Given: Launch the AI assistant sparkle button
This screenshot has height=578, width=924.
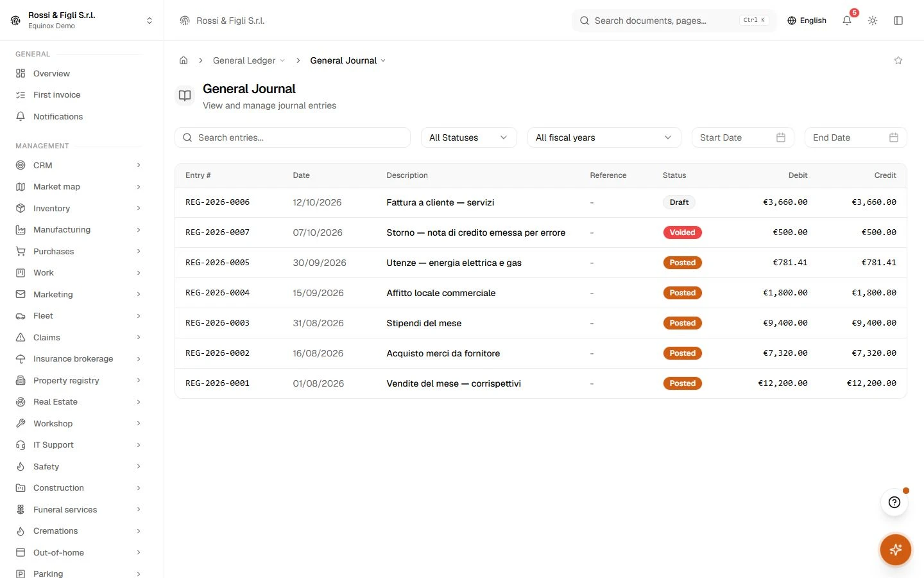Looking at the screenshot, I should click(896, 550).
